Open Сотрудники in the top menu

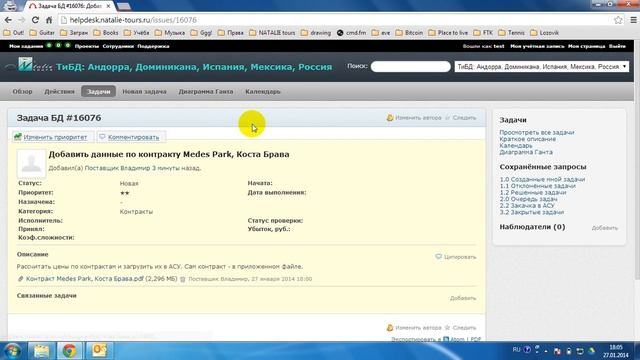click(118, 46)
